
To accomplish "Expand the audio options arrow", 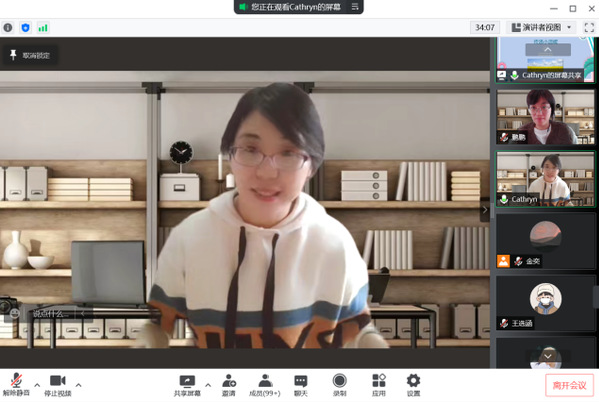I will (37, 385).
